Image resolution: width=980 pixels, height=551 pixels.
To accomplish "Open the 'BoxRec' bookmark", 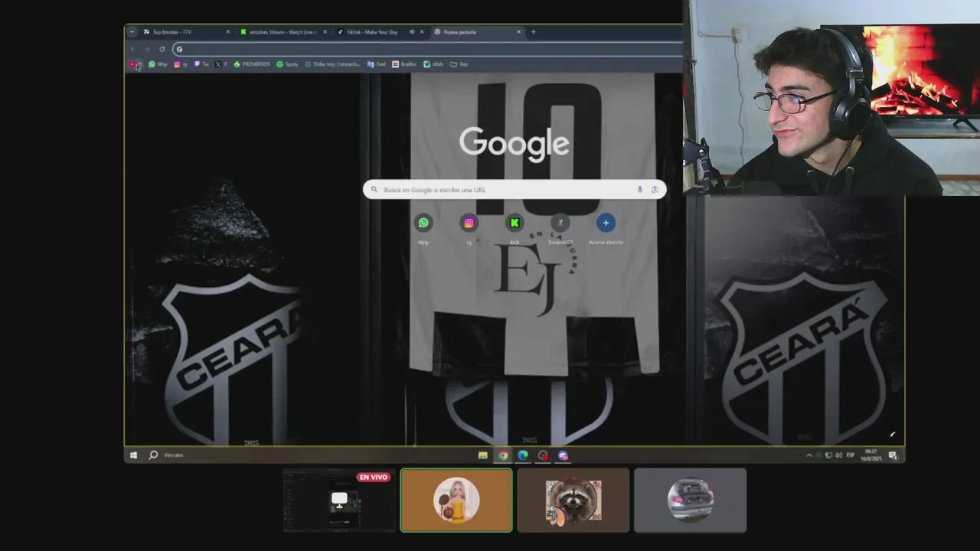I will (x=404, y=64).
